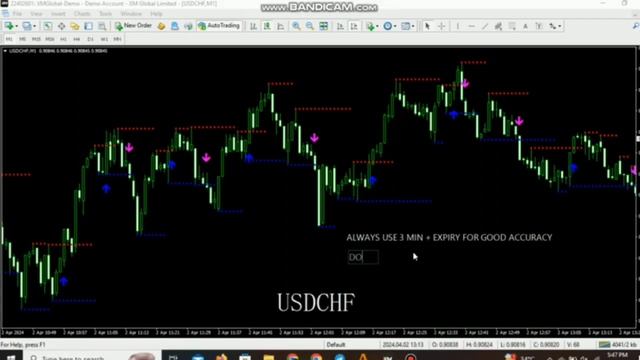Image resolution: width=640 pixels, height=360 pixels.
Task: Toggle Chart Shift
Action: 354,26
